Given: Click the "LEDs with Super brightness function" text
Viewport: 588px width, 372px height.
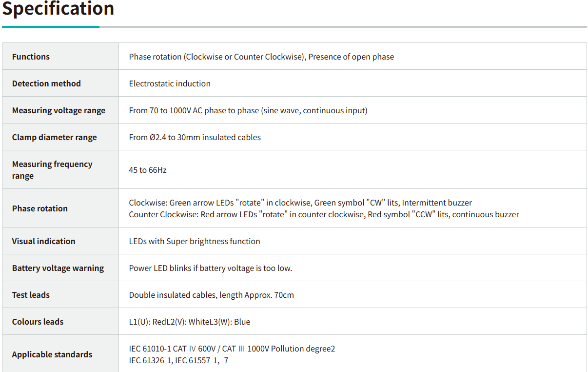Looking at the screenshot, I should tap(194, 241).
